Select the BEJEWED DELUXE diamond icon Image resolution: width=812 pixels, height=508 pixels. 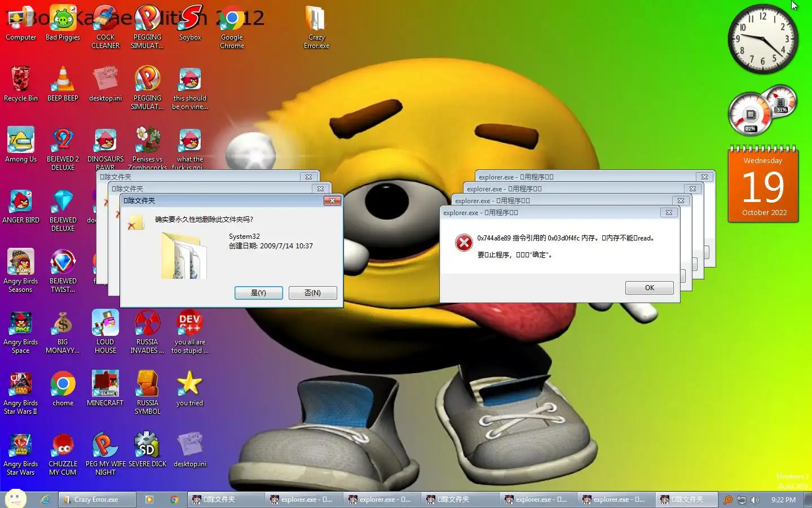[63, 211]
